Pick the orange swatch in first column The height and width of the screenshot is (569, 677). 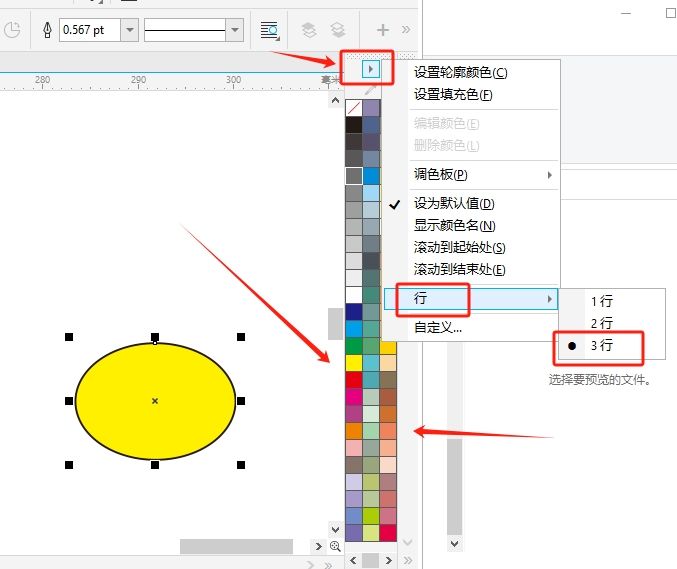click(x=354, y=430)
